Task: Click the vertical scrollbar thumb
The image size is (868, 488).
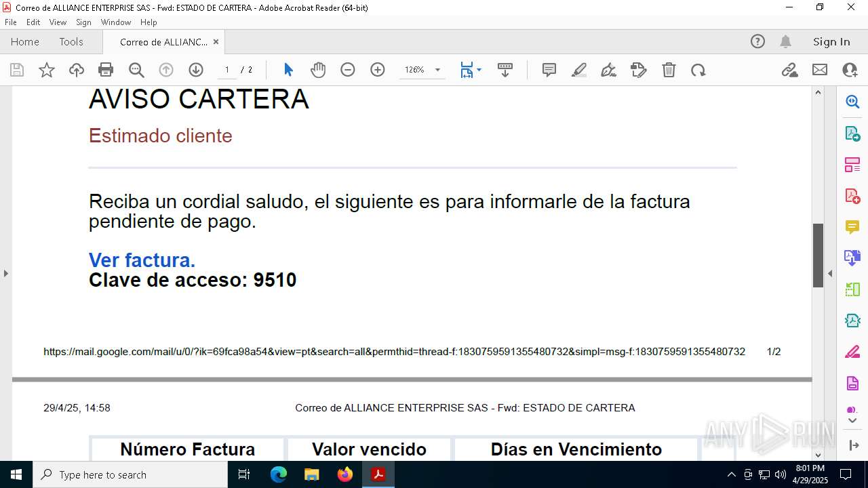Action: 818,256
